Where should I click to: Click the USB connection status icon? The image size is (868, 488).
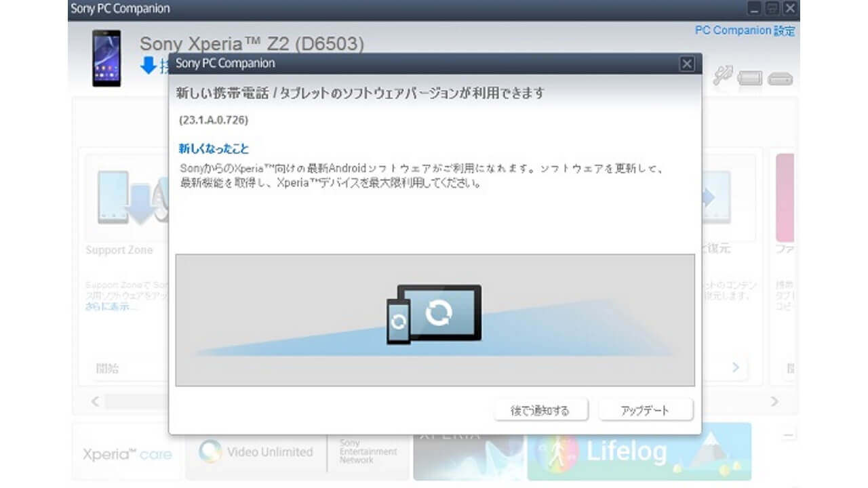pyautogui.click(x=778, y=77)
